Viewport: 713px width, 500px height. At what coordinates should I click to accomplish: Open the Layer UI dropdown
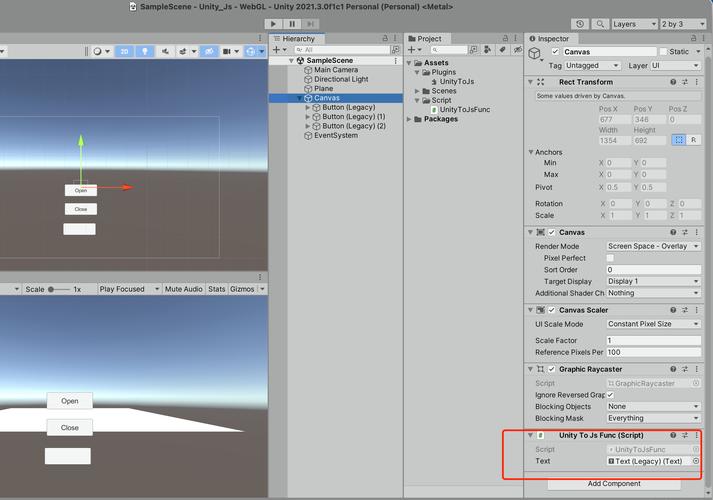click(x=675, y=65)
